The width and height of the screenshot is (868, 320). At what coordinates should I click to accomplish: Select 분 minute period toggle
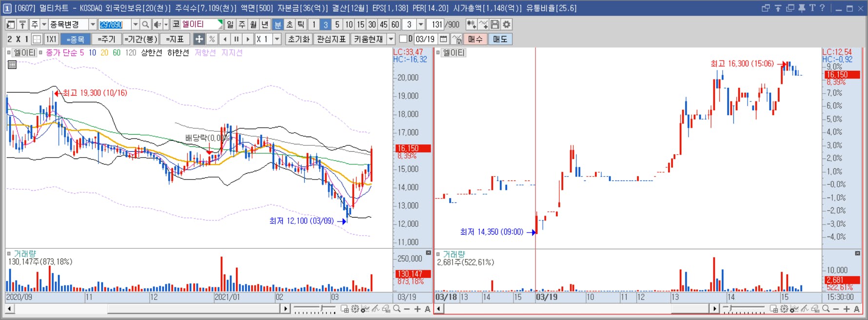(277, 24)
